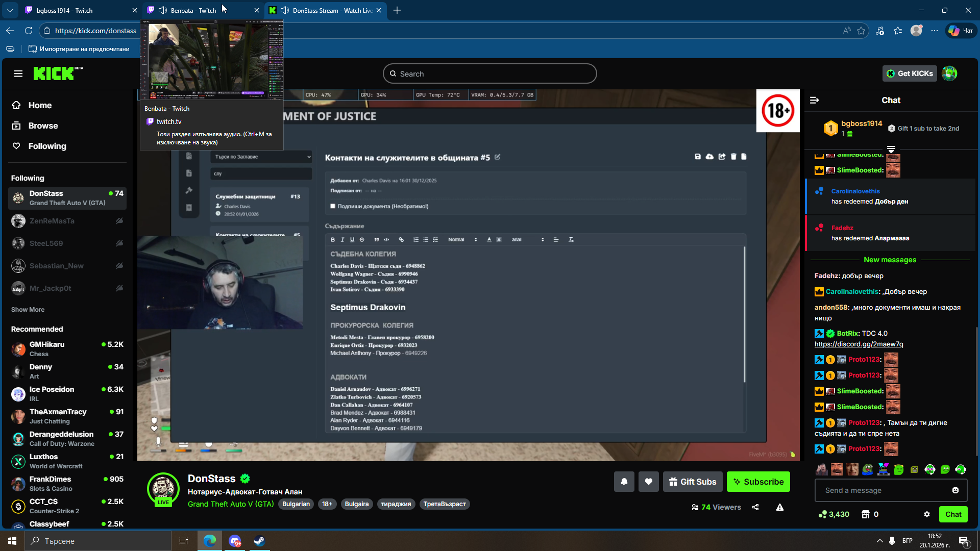Follow DonStass with the heart button
This screenshot has height=551, width=980.
(x=649, y=482)
